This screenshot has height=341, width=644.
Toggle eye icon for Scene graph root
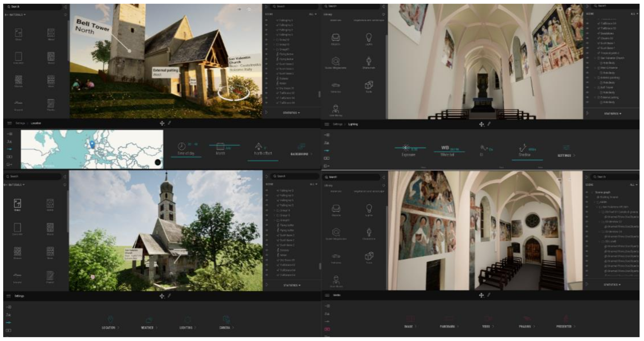587,192
